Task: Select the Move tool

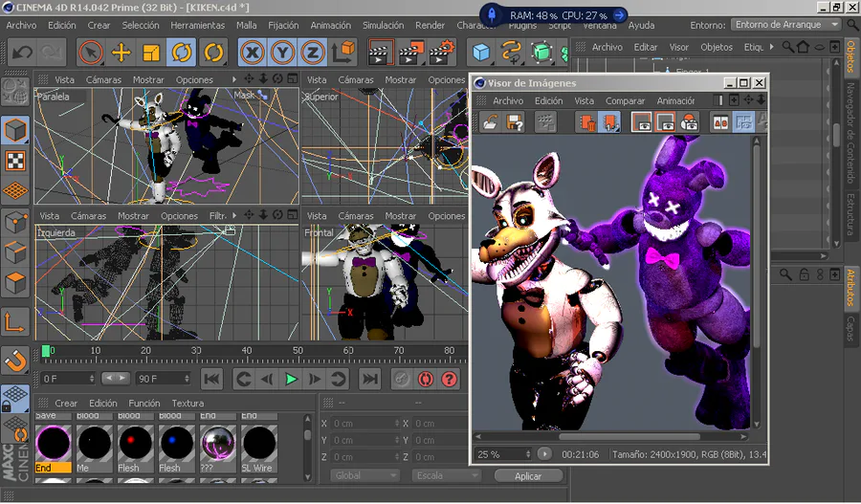Action: click(x=121, y=53)
